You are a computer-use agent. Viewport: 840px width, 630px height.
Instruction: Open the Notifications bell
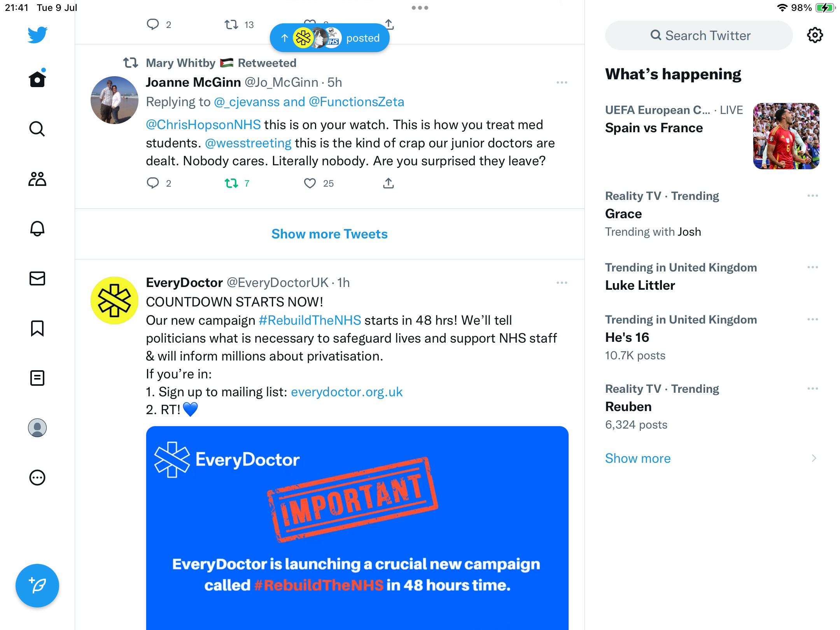[x=37, y=229]
